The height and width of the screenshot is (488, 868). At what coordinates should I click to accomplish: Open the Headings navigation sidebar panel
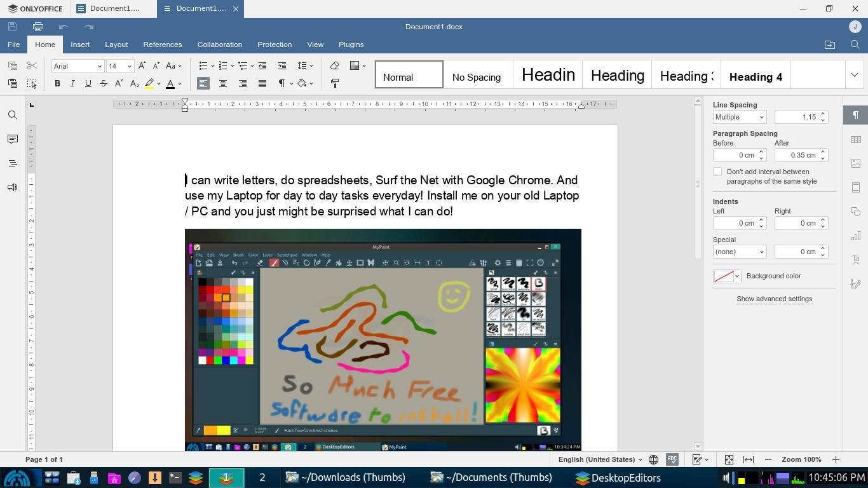[x=12, y=163]
